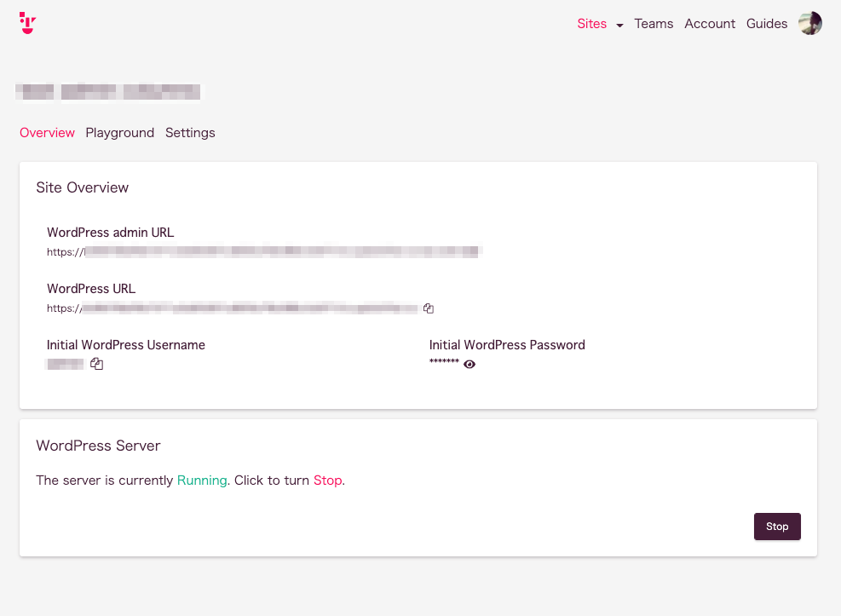Reveal the initial WordPress password with eye icon

(469, 365)
